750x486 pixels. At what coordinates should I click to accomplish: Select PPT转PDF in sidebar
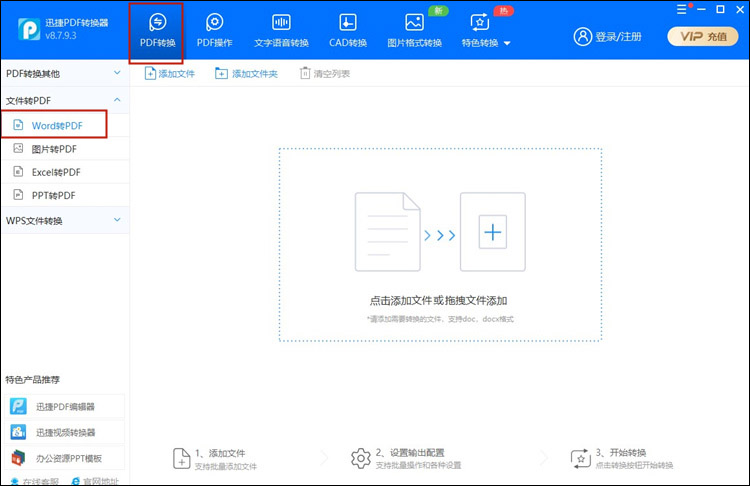tap(66, 195)
